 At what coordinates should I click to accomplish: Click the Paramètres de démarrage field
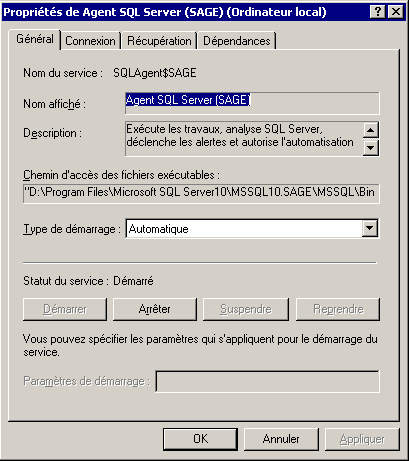[x=268, y=381]
